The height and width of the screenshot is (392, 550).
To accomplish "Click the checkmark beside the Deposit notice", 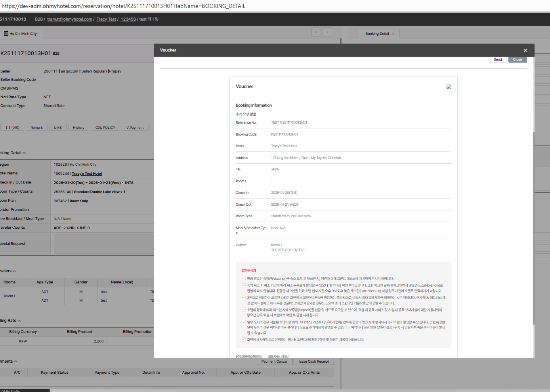I will (243, 310).
